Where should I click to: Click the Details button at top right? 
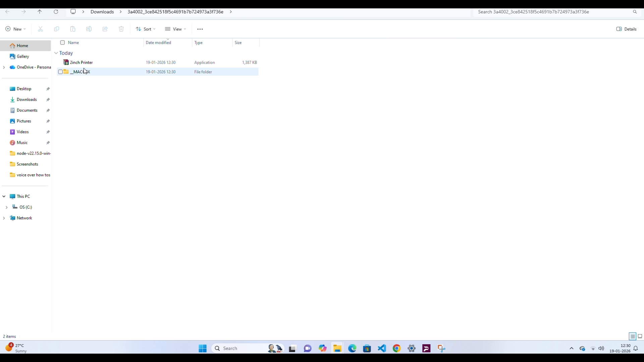tap(627, 29)
